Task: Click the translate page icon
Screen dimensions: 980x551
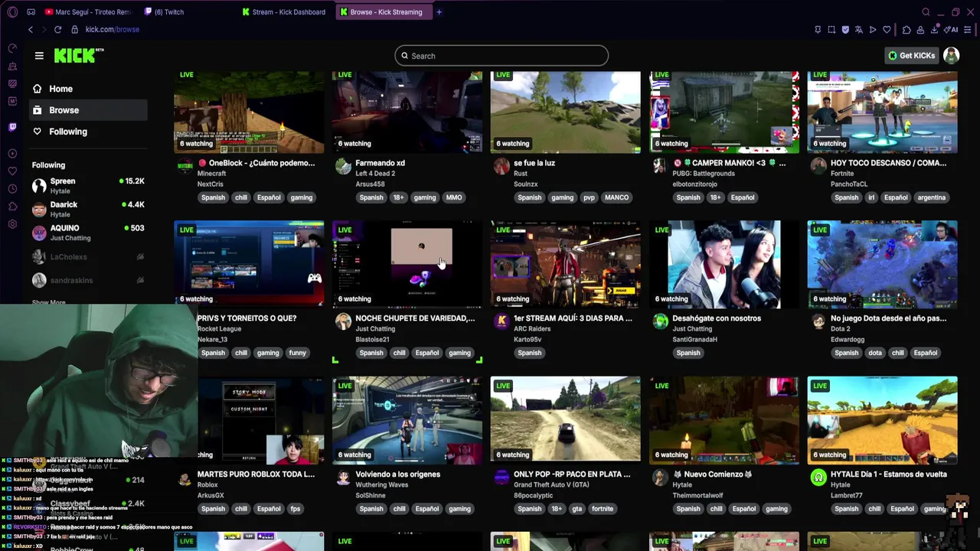Action: pyautogui.click(x=859, y=30)
